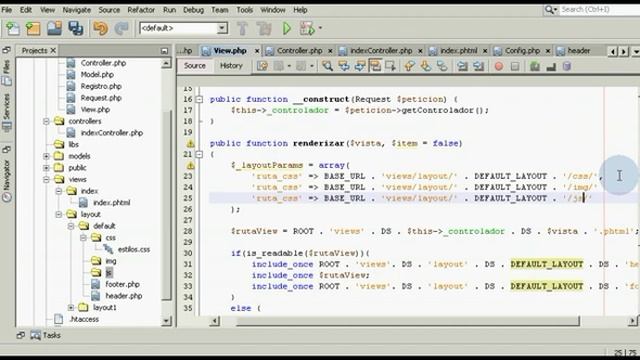Screen dimensions: 640x360
Task: Open the Services side panel
Action: pyautogui.click(x=7, y=113)
